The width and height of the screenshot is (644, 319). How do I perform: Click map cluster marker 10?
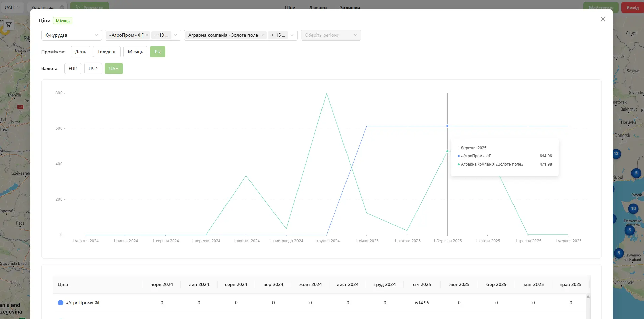633,208
